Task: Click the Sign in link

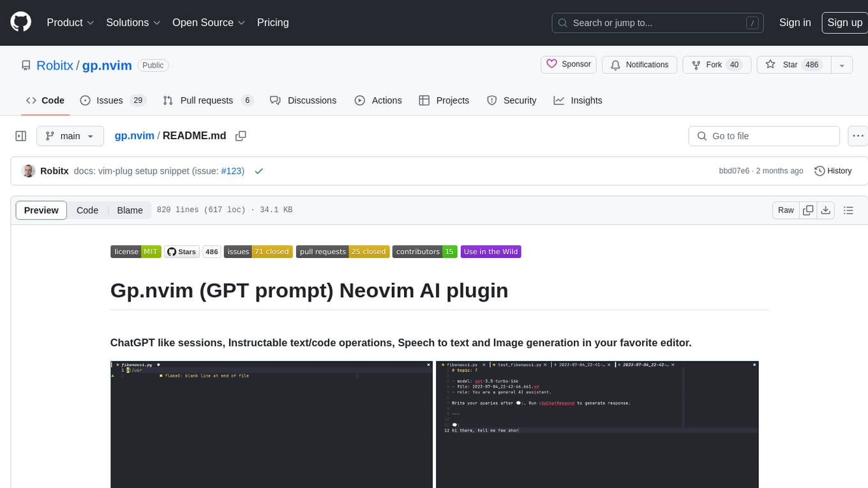Action: [795, 22]
